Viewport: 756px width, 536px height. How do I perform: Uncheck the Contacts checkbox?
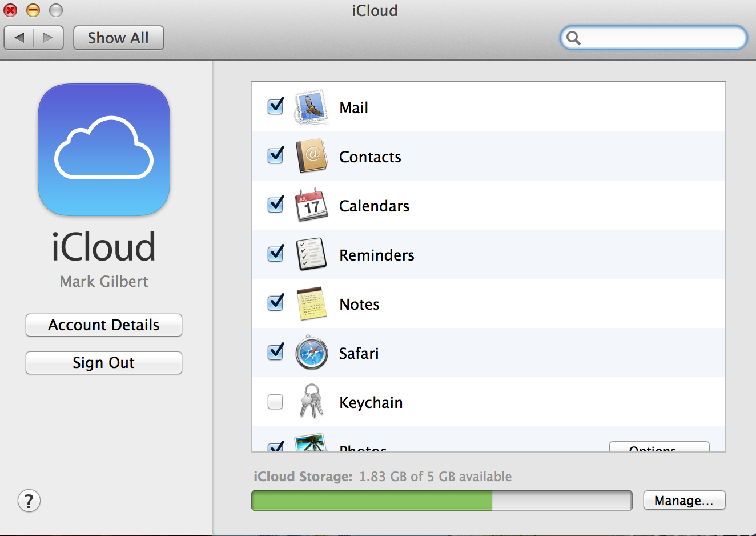click(276, 155)
